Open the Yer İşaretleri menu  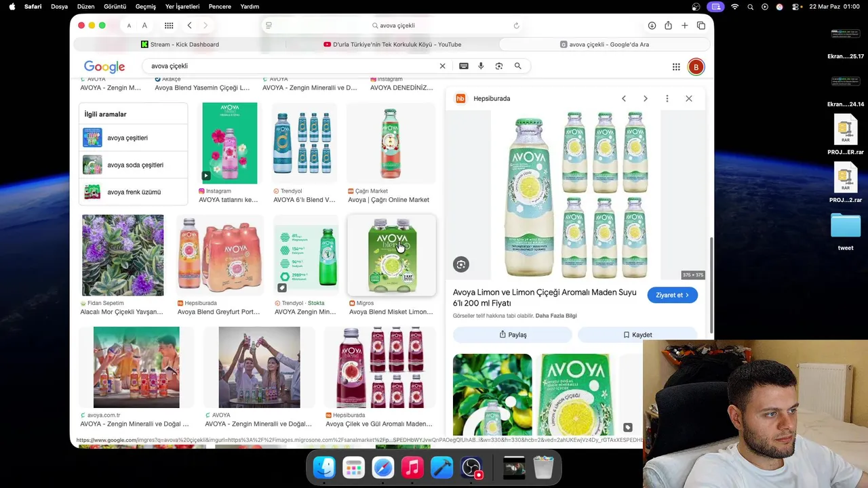point(182,7)
